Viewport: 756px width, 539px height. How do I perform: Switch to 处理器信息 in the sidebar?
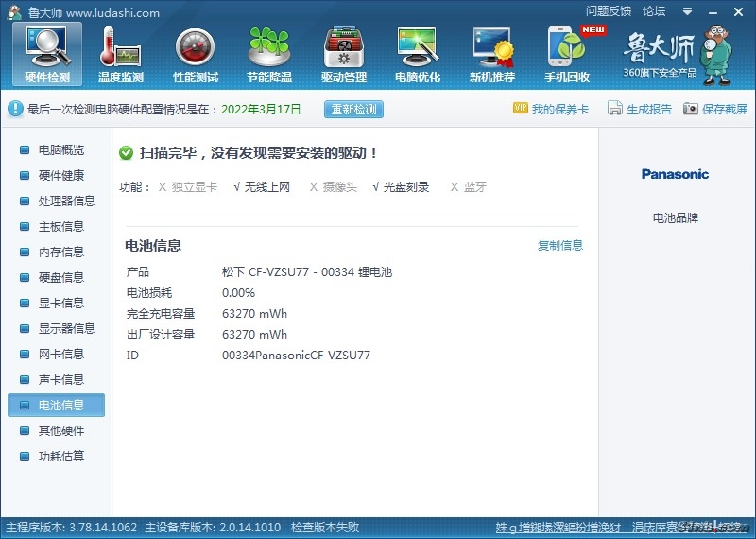coord(66,201)
